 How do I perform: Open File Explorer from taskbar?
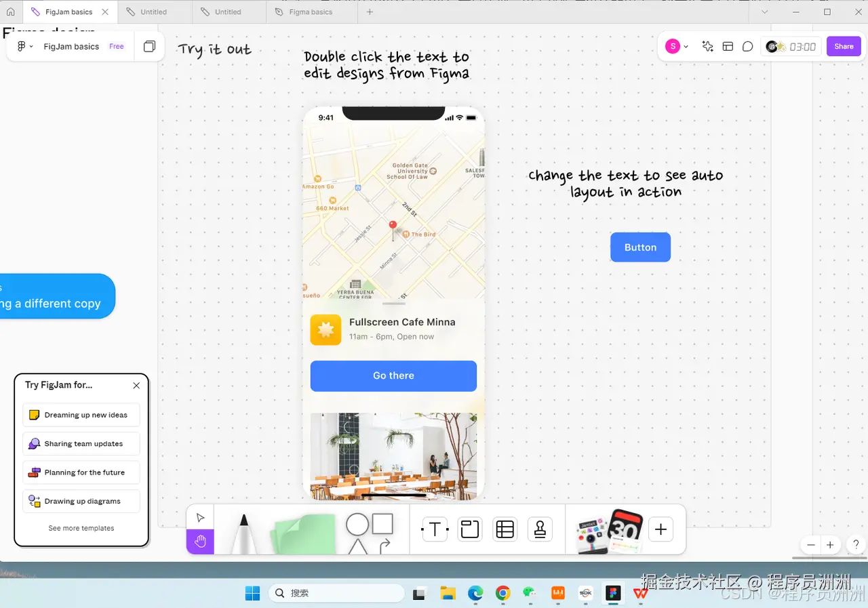[x=448, y=593]
